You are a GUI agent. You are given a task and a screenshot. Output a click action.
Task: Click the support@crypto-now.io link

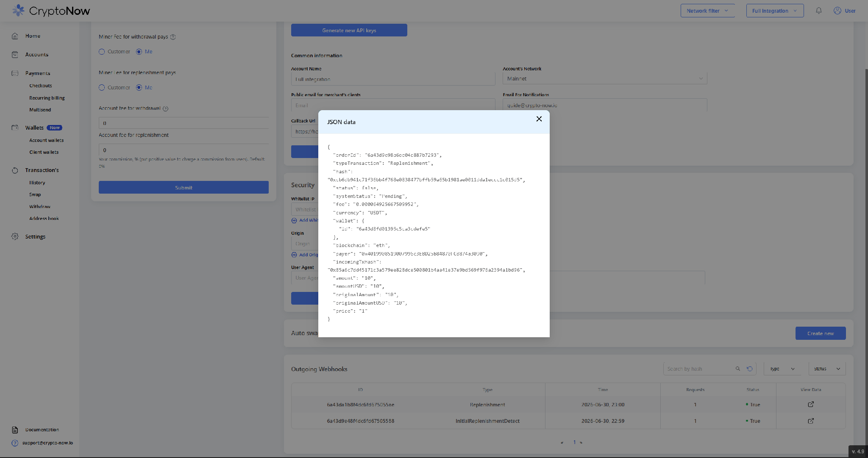click(x=47, y=443)
